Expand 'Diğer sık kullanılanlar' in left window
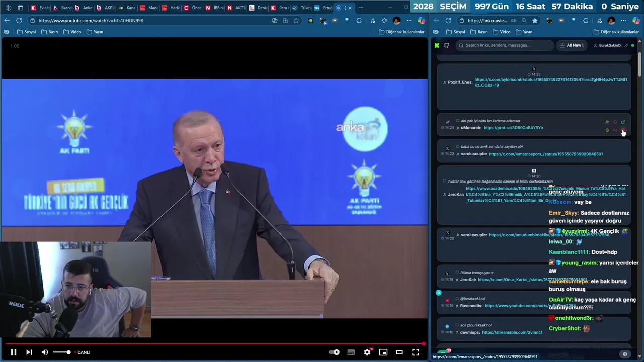Viewport: 644px width, 362px height. click(x=401, y=32)
